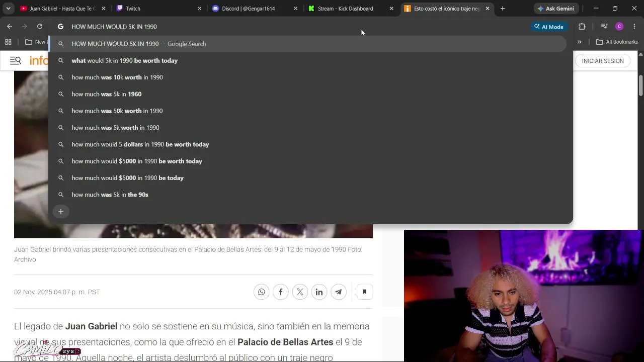Close the Kick Dashboard tab

pyautogui.click(x=391, y=9)
